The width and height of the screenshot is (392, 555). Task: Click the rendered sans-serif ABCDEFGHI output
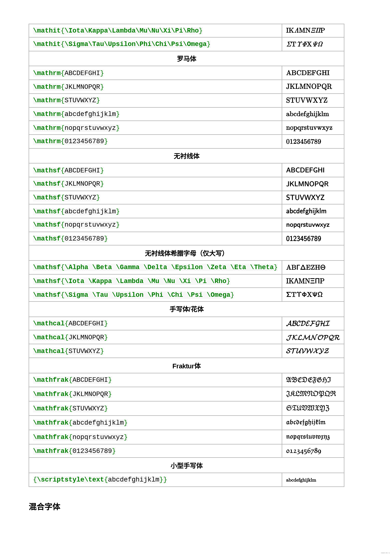305,170
